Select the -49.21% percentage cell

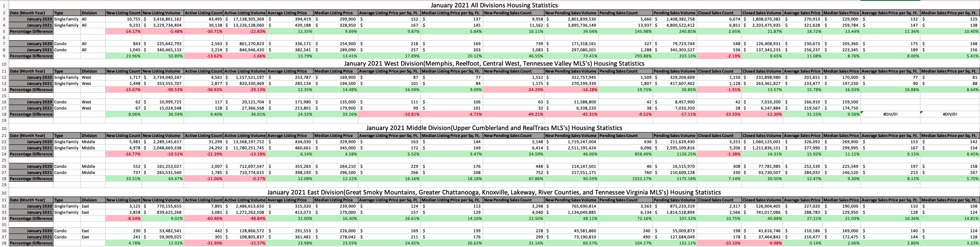tap(514, 114)
